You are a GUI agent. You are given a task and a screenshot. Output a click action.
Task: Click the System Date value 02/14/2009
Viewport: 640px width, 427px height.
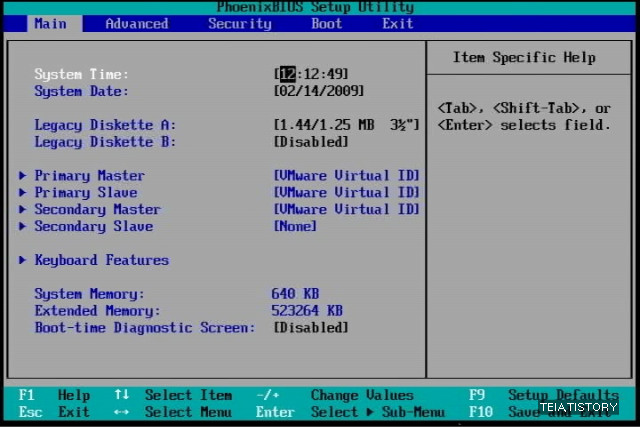pyautogui.click(x=319, y=91)
